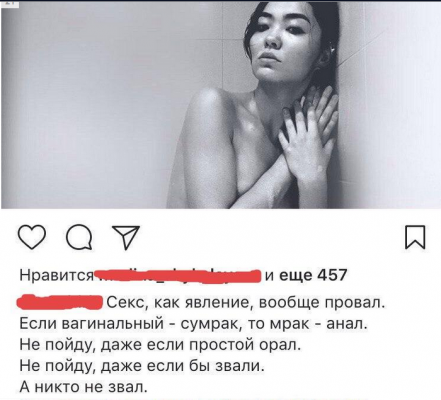Click caption line ending "бы звали."

pos(142,366)
